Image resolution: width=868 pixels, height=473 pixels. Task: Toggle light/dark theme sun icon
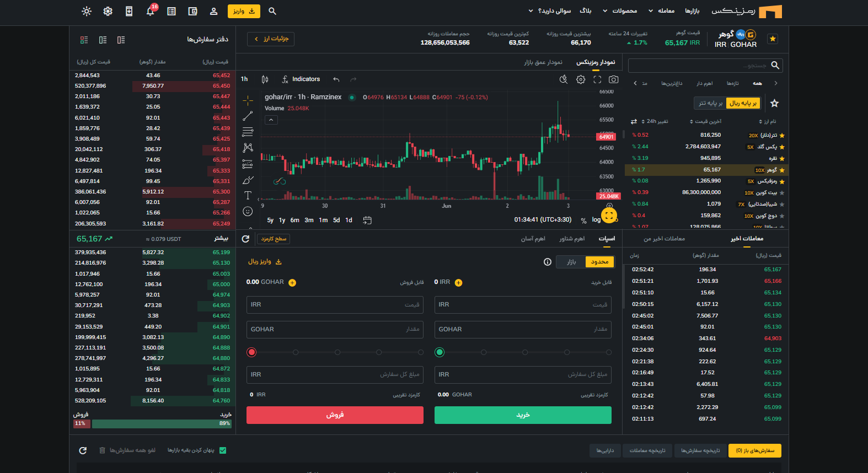tap(87, 11)
